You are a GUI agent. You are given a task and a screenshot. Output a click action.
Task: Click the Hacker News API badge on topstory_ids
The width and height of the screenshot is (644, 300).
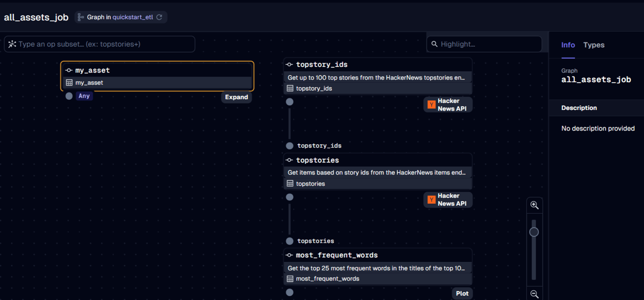(448, 105)
